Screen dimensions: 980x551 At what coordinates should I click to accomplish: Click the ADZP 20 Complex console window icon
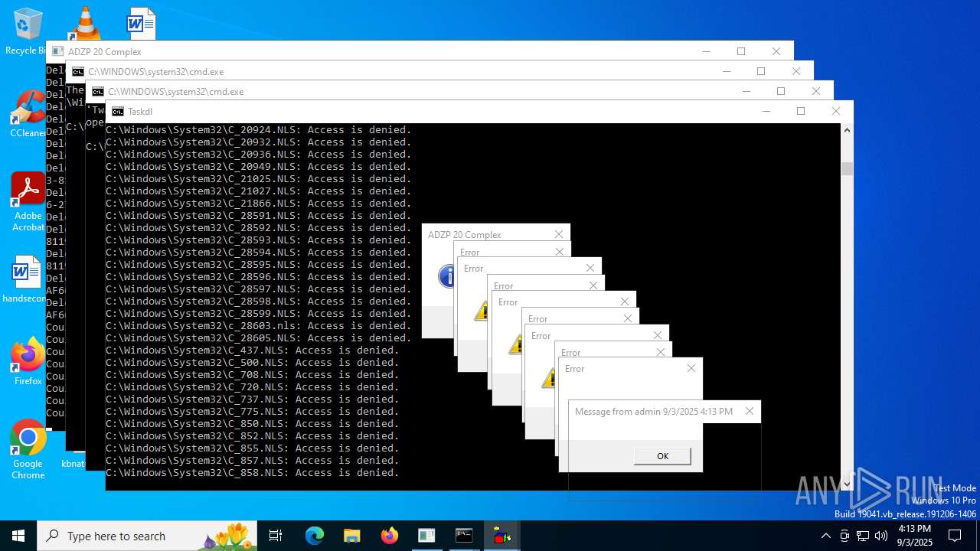(58, 51)
